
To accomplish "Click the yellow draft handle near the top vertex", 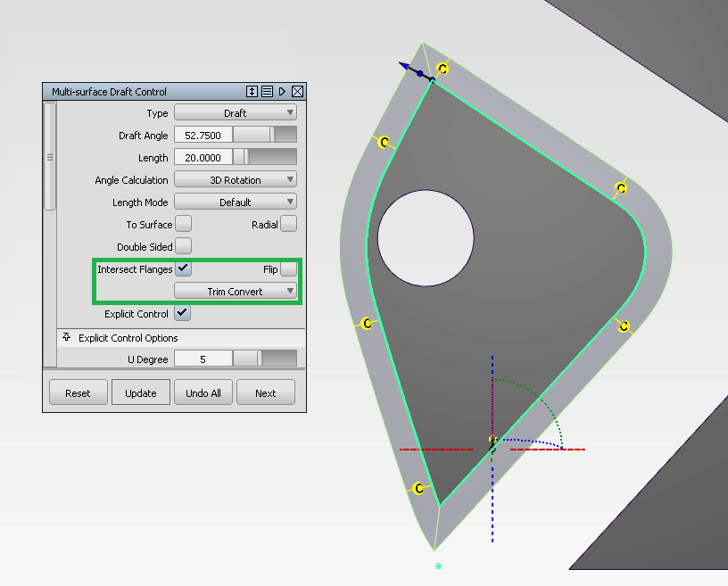I will tap(442, 68).
